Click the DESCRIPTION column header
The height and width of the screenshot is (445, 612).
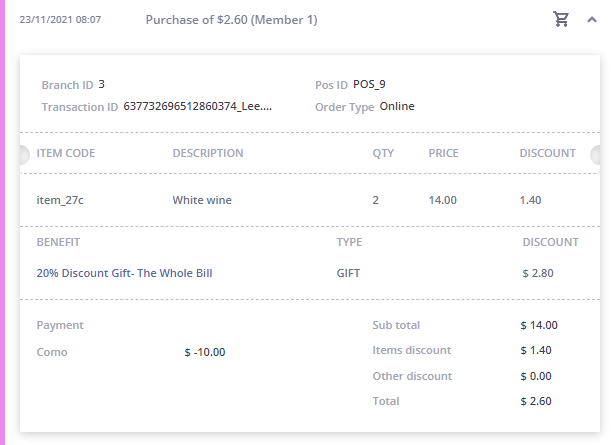[x=208, y=153]
